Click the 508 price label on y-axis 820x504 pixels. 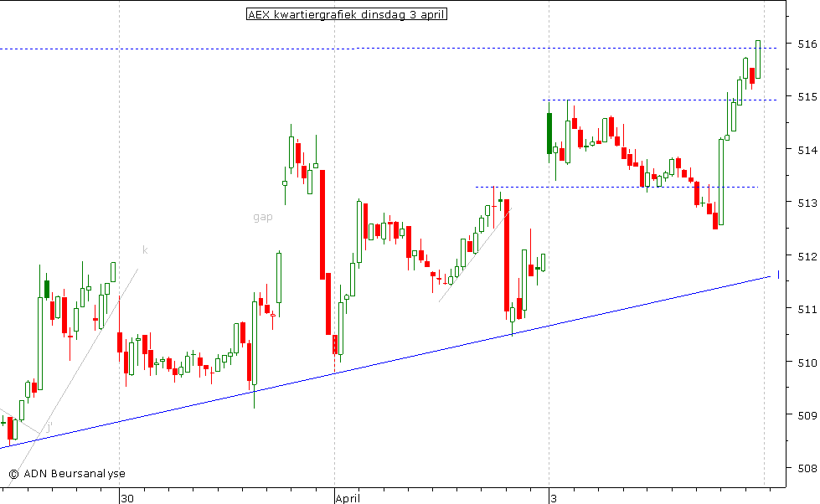pyautogui.click(x=806, y=468)
